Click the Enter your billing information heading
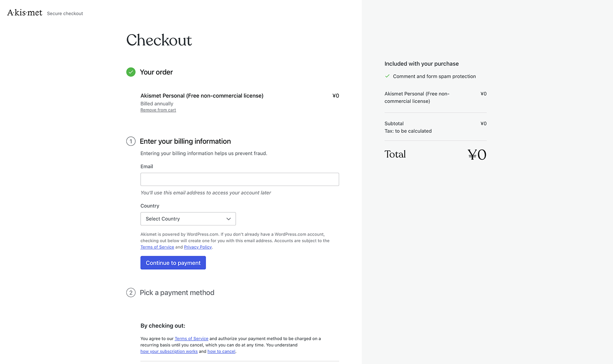 point(185,141)
